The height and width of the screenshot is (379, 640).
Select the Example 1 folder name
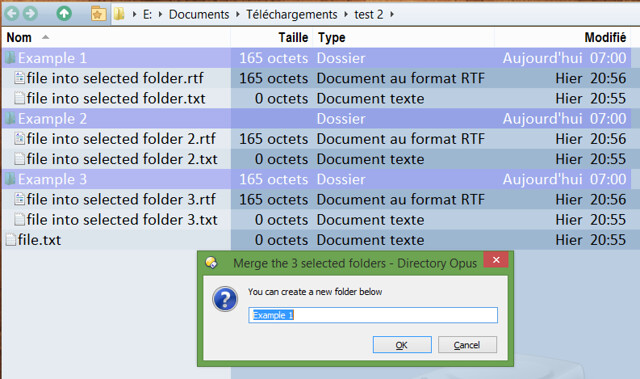pyautogui.click(x=52, y=58)
